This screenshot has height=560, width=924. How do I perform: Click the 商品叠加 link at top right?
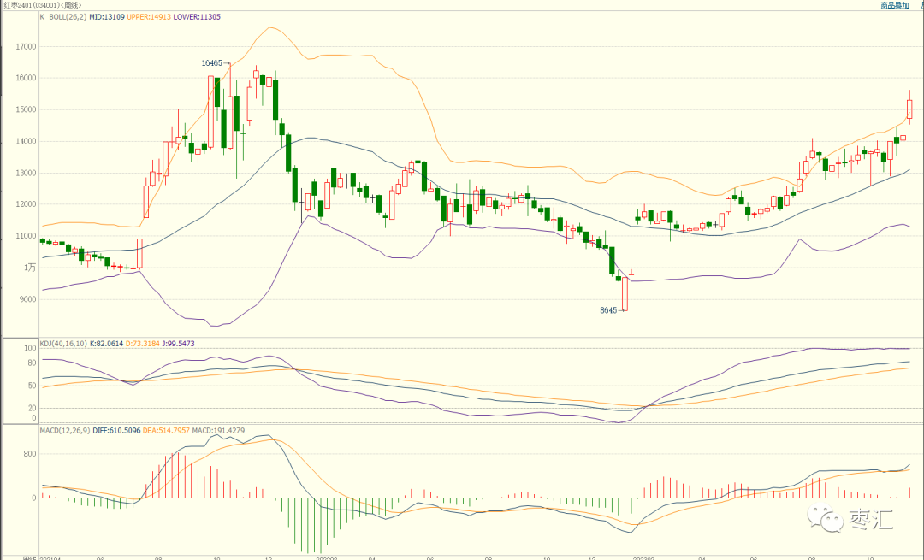point(894,5)
